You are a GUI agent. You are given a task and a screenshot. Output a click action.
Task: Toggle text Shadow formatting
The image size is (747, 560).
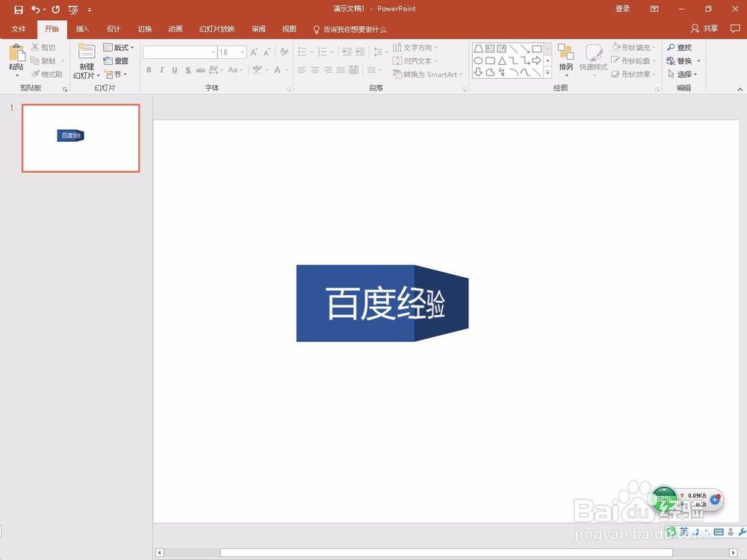(187, 70)
